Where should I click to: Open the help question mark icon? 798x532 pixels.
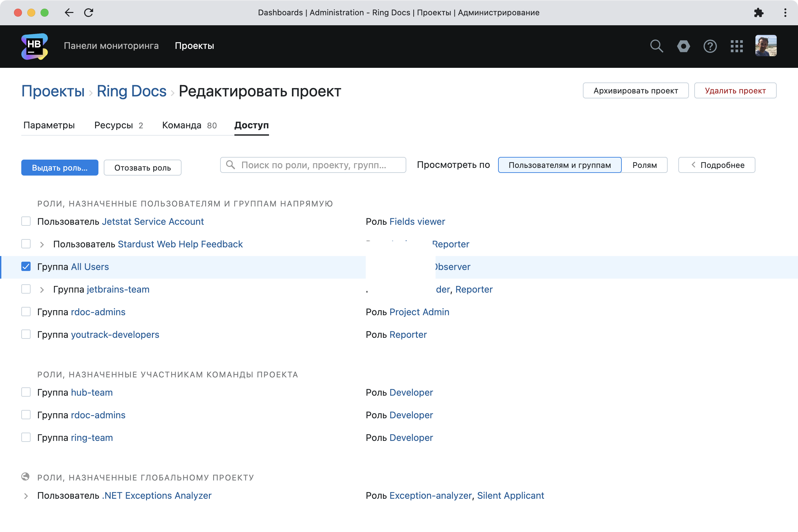tap(710, 46)
